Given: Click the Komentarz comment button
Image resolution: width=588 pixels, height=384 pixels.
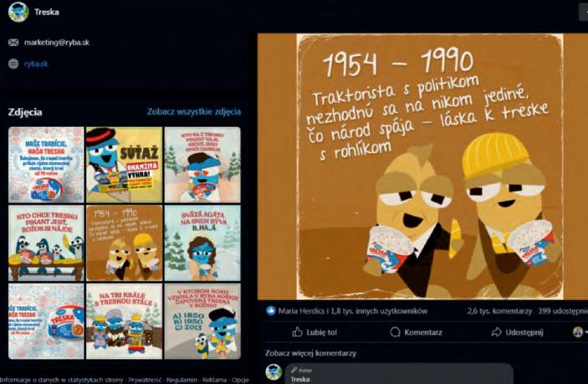Looking at the screenshot, I should point(417,332).
